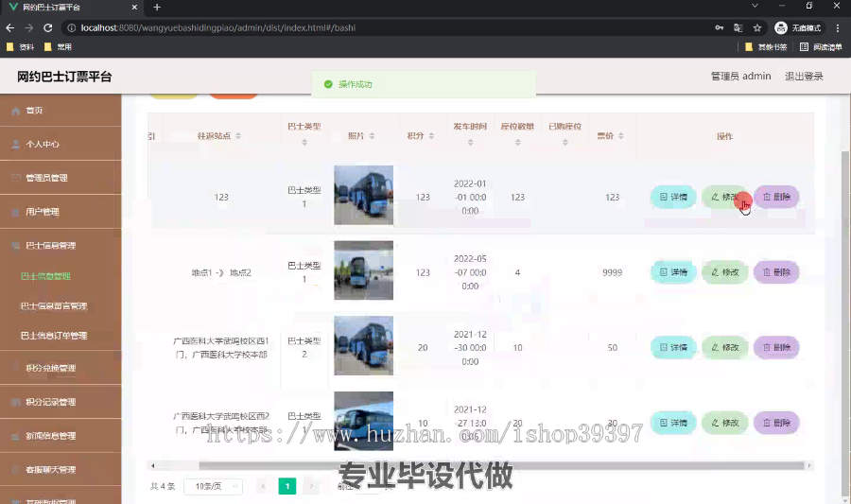This screenshot has height=504, width=851.
Task: Sort table by 发车时间 column
Action: click(x=471, y=142)
